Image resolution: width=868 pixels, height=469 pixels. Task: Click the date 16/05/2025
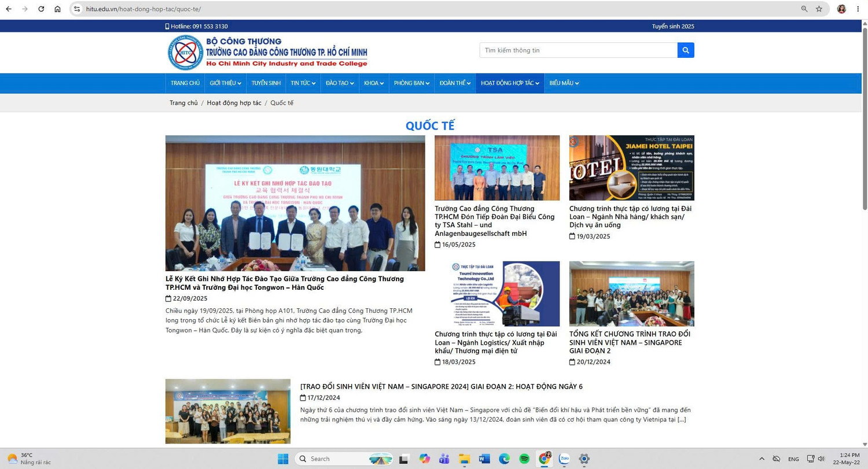pyautogui.click(x=459, y=245)
